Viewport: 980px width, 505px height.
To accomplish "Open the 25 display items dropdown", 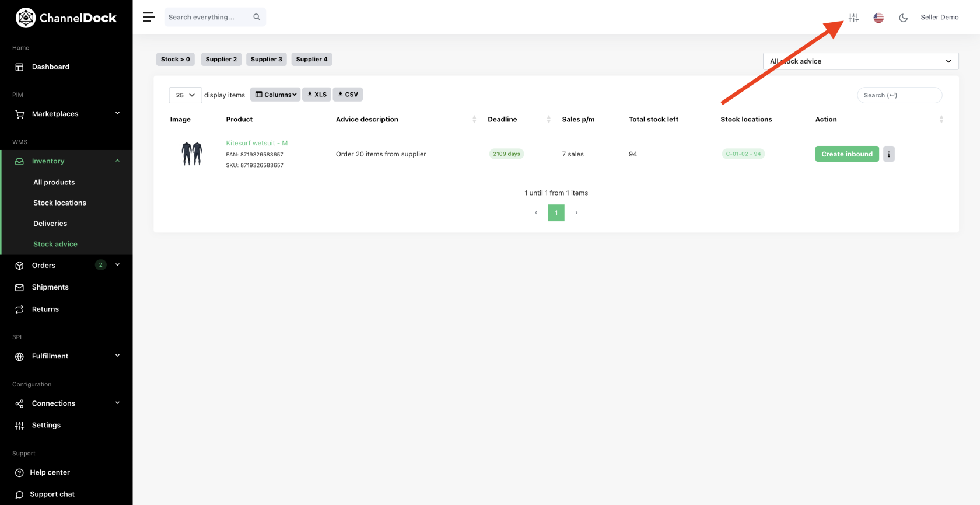I will (x=185, y=95).
